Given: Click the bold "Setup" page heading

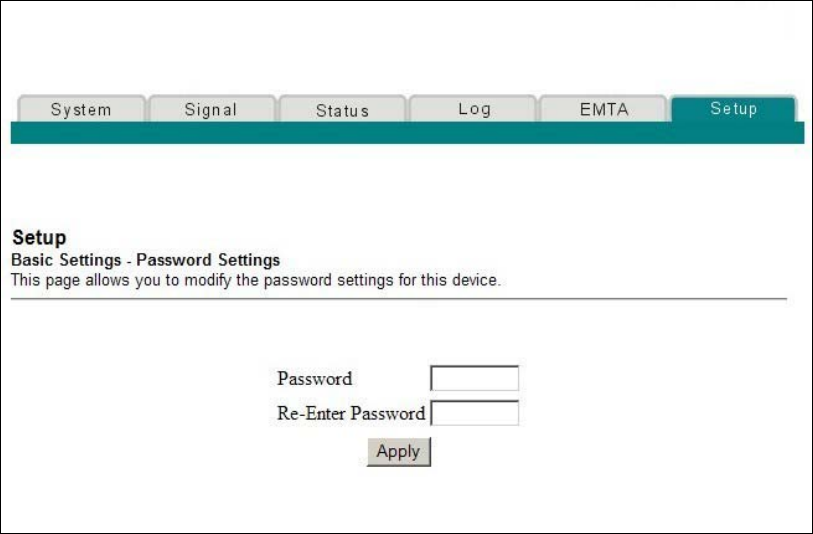Looking at the screenshot, I should [39, 238].
